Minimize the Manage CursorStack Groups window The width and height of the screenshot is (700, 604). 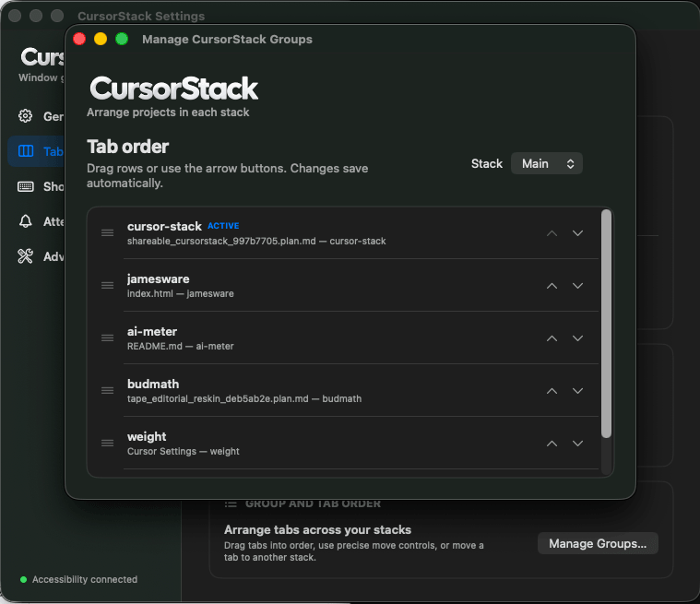click(x=101, y=40)
